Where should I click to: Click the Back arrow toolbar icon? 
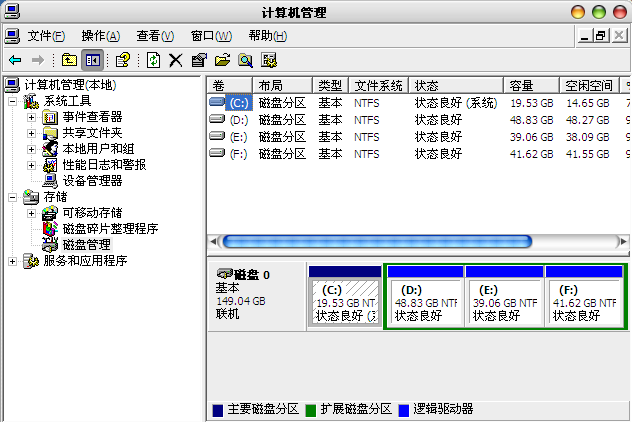(x=15, y=60)
